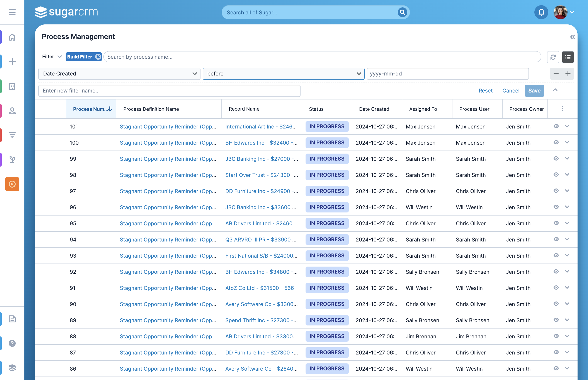Save the new filter
Image resolution: width=588 pixels, height=380 pixels.
pos(534,91)
